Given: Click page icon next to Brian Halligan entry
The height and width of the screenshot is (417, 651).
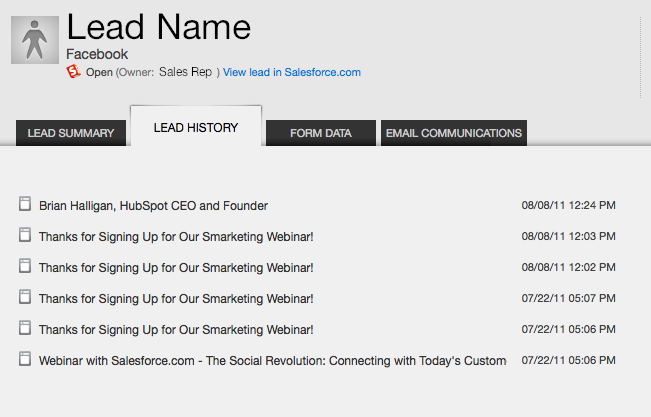Looking at the screenshot, I should [25, 204].
